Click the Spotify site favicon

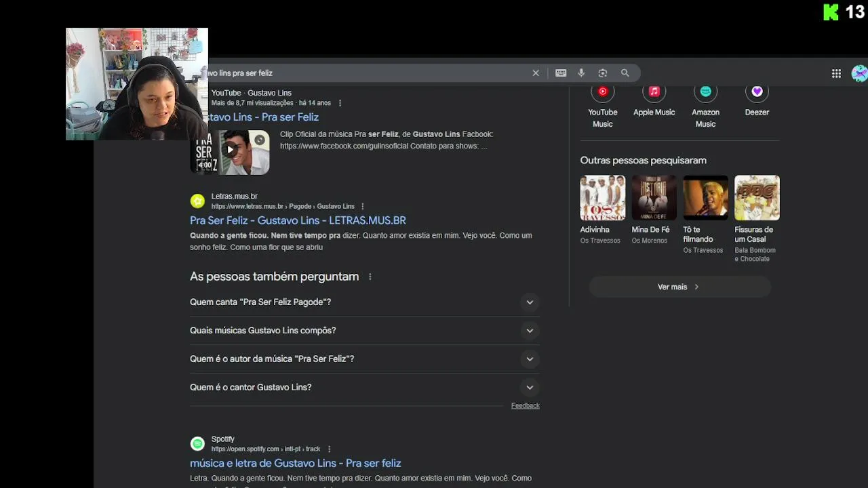click(x=197, y=443)
